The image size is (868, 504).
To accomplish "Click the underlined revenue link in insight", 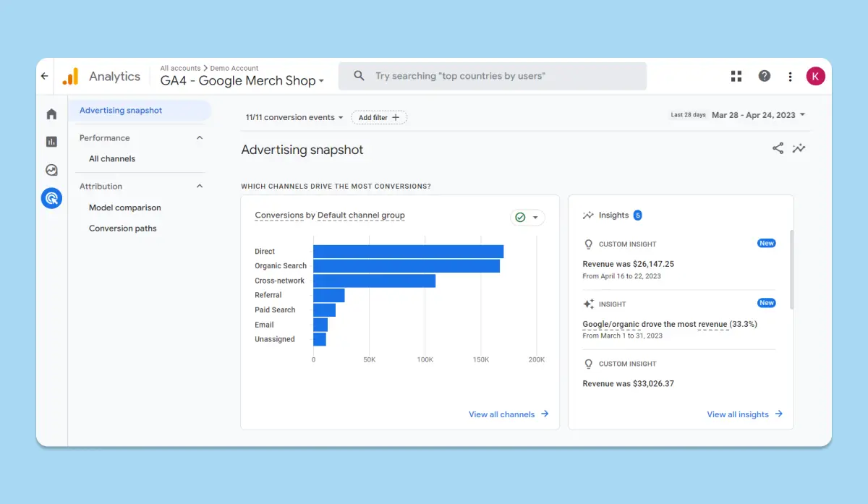I will (712, 324).
